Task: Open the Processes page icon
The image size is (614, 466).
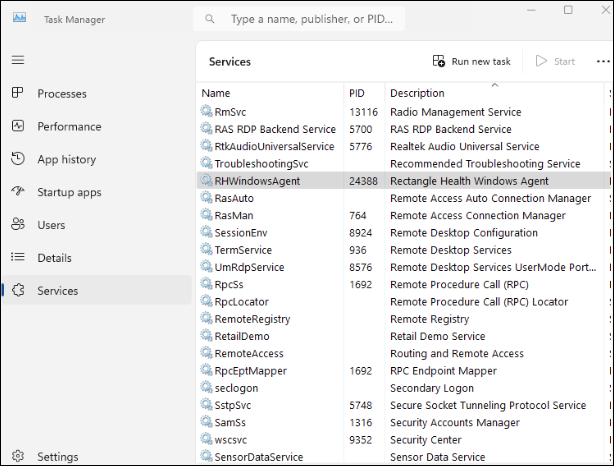Action: point(17,93)
